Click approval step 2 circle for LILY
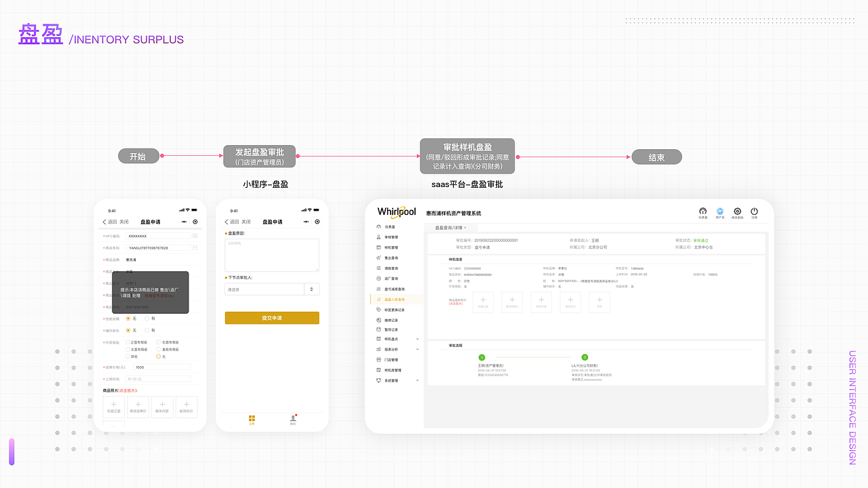The width and height of the screenshot is (868, 488). tap(585, 357)
